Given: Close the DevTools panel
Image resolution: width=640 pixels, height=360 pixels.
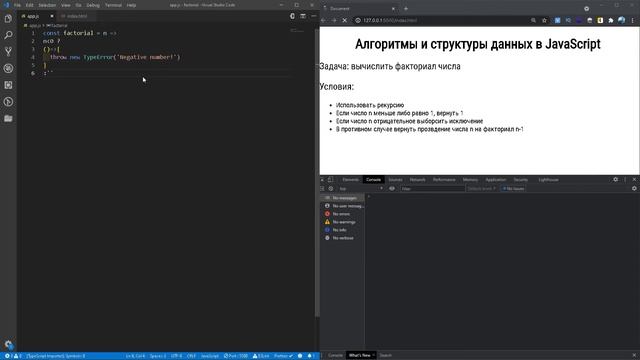Looking at the screenshot, I should 634,180.
